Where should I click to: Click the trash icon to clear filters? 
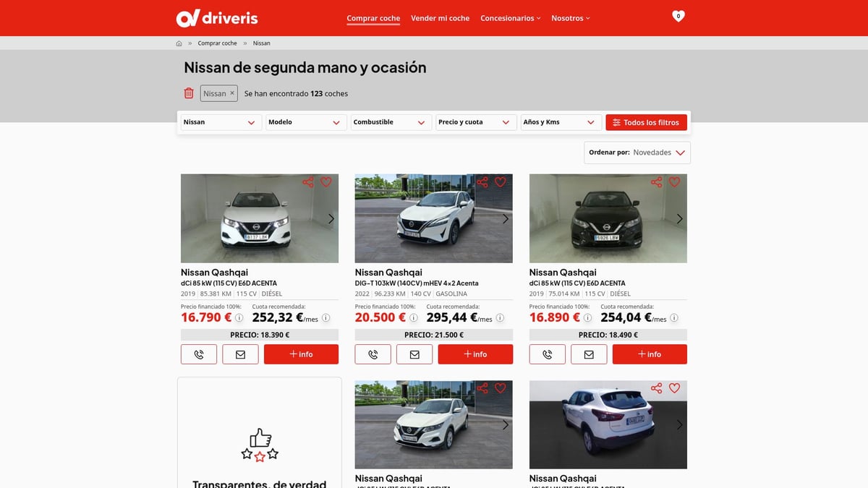189,93
